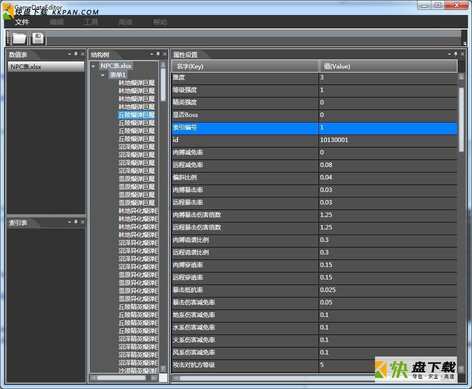Click the value 0.05
472x389 pixels.
[x=326, y=302]
